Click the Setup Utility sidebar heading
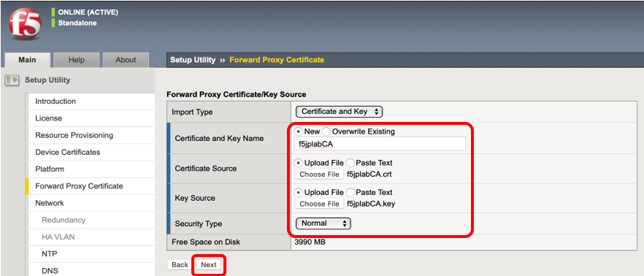 coord(47,80)
